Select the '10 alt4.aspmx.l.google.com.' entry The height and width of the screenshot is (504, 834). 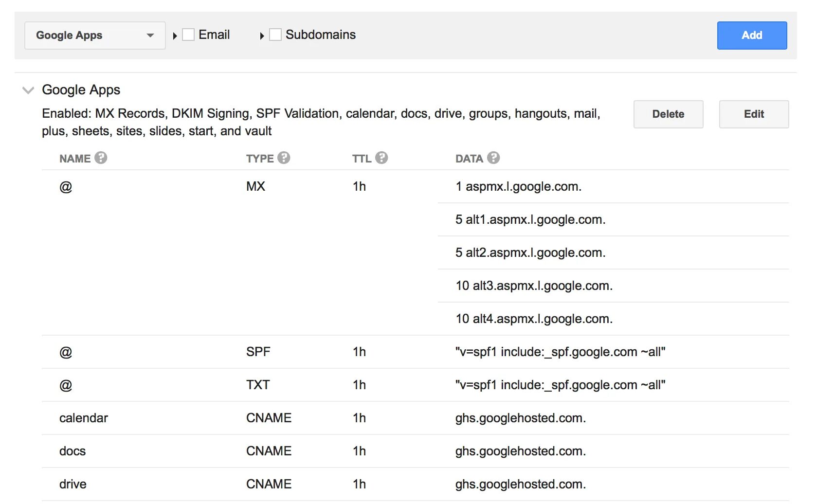[x=534, y=319]
